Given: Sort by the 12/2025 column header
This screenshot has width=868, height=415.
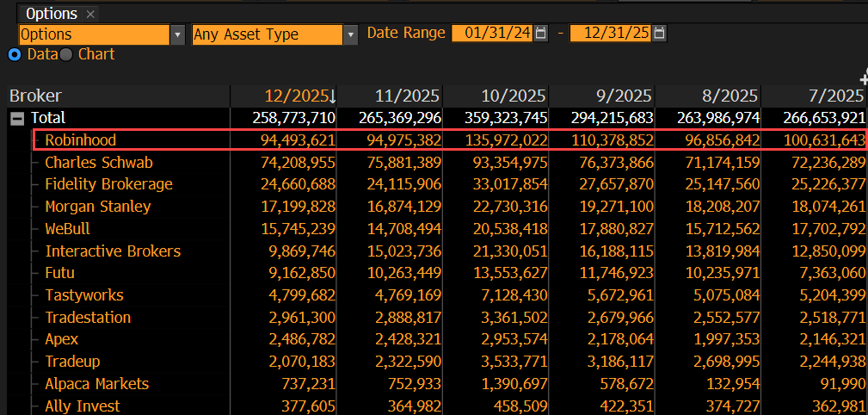Looking at the screenshot, I should pos(284,96).
